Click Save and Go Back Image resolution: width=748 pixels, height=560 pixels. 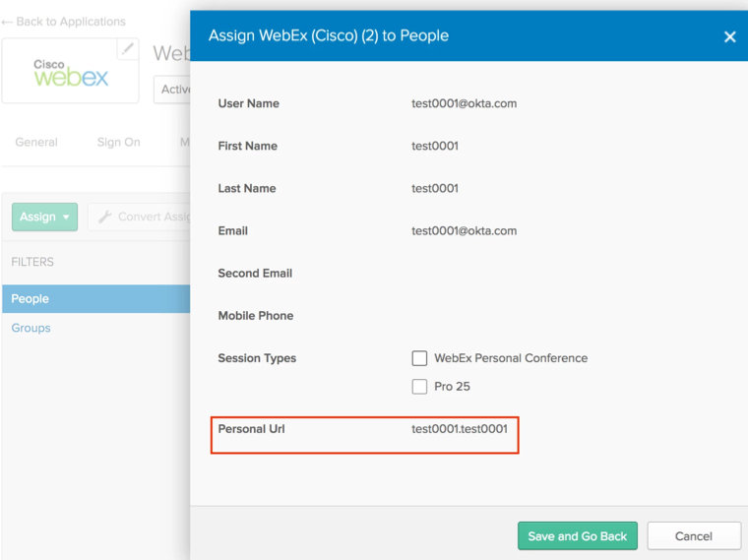(577, 536)
